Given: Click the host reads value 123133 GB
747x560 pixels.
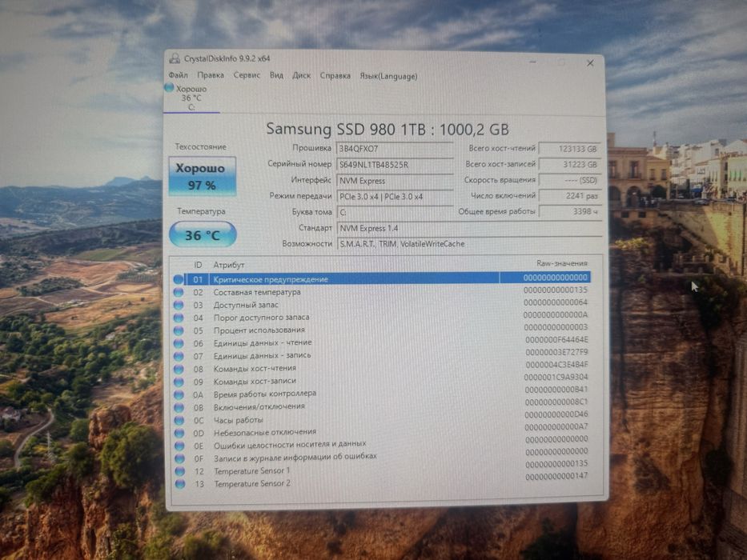Looking at the screenshot, I should click(x=570, y=149).
